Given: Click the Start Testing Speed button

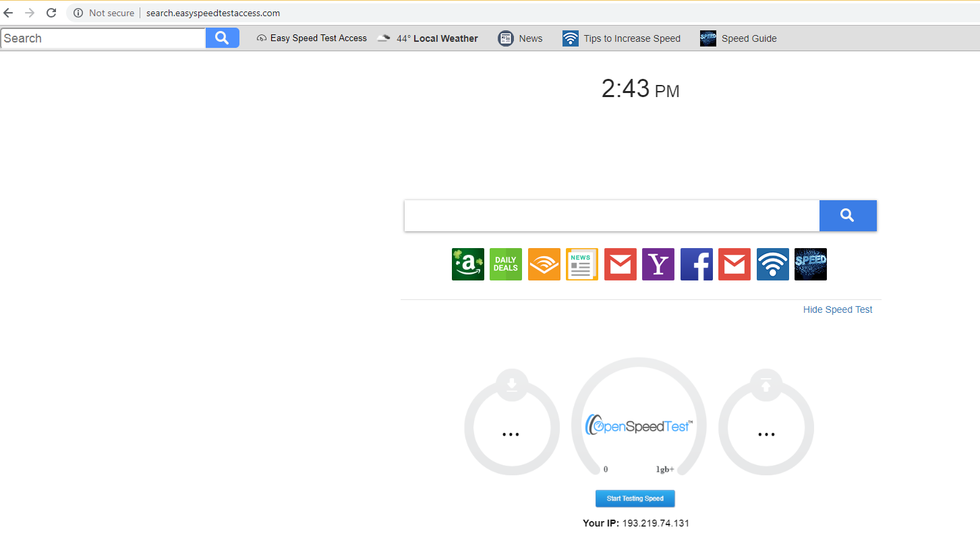Looking at the screenshot, I should [635, 499].
